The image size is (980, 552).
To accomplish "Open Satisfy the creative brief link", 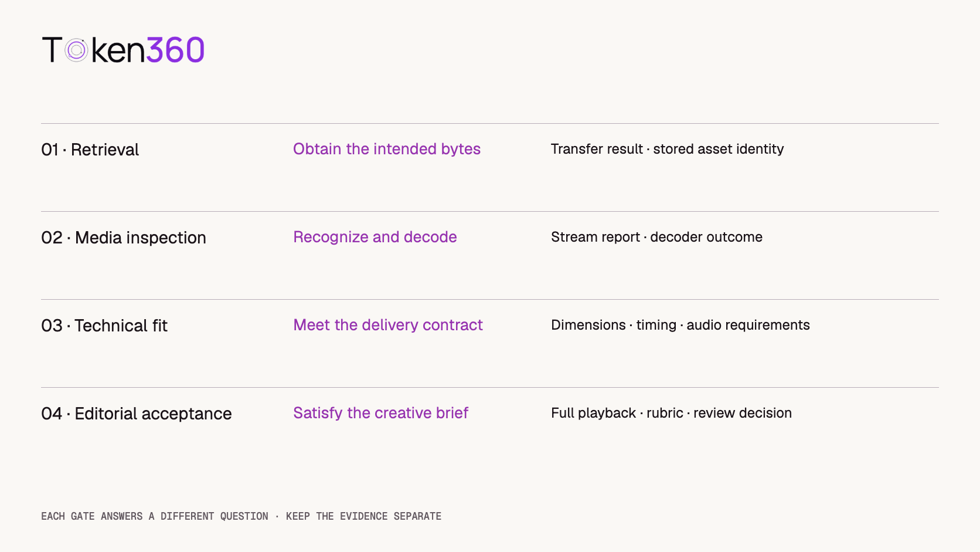I will pyautogui.click(x=381, y=413).
